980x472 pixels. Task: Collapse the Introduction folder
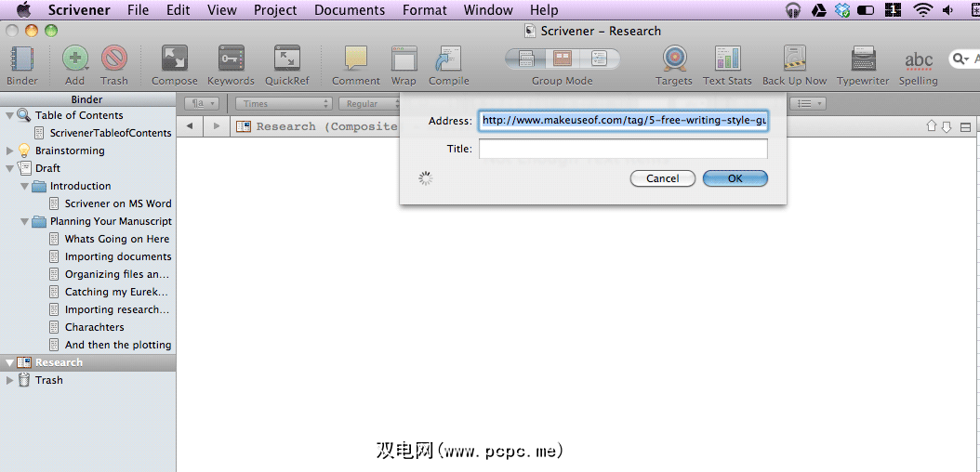click(24, 186)
